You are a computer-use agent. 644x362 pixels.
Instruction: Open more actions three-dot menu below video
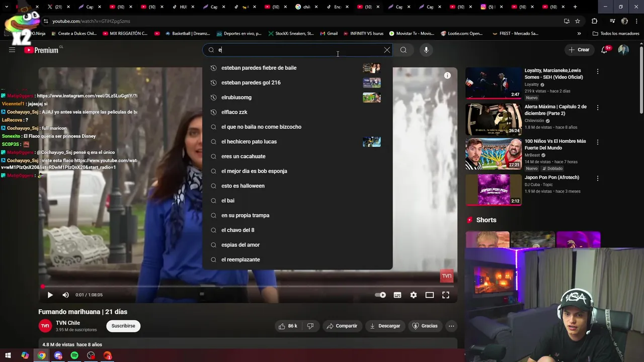(x=451, y=326)
